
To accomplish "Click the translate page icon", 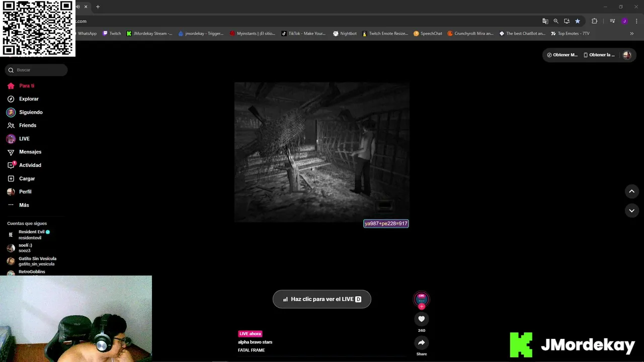I will click(545, 21).
